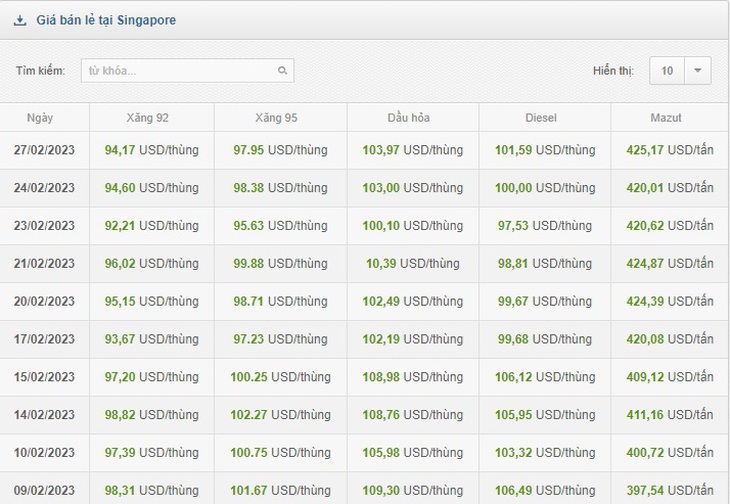Sort by the Dầu hỏa column header
The width and height of the screenshot is (730, 504).
pos(408,118)
